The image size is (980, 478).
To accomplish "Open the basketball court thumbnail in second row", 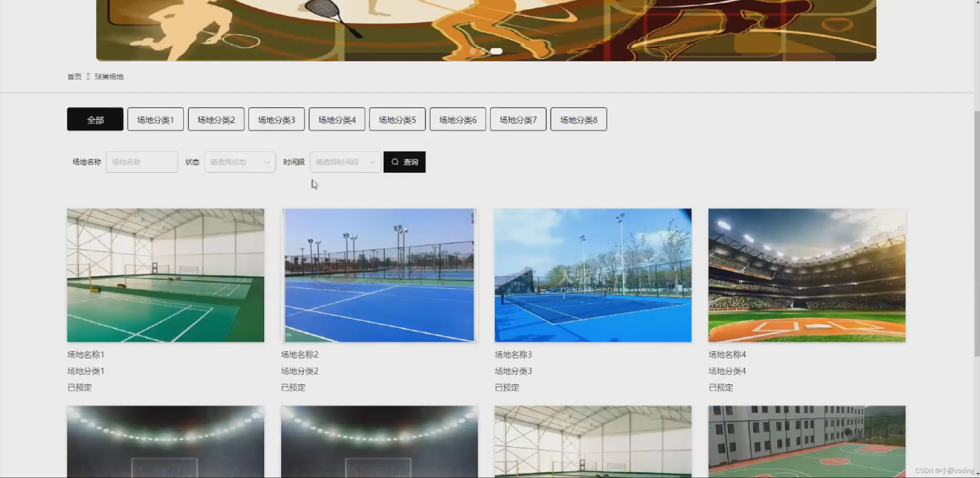I will (807, 442).
